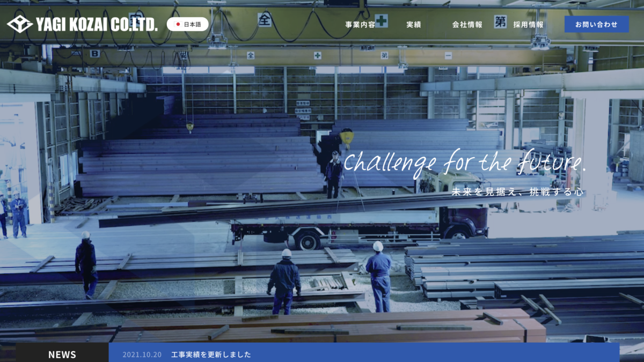644x362 pixels.
Task: Click the Yagi Kozai diamond logo icon
Action: click(20, 24)
